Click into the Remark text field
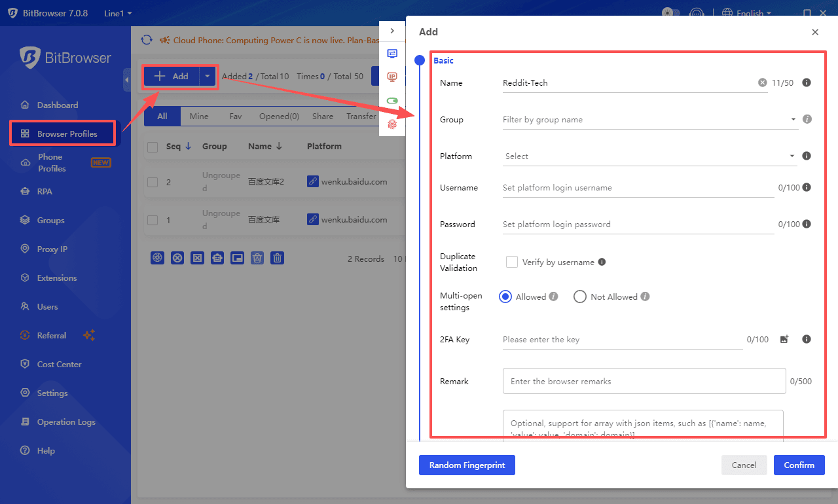This screenshot has width=838, height=504. (x=644, y=381)
